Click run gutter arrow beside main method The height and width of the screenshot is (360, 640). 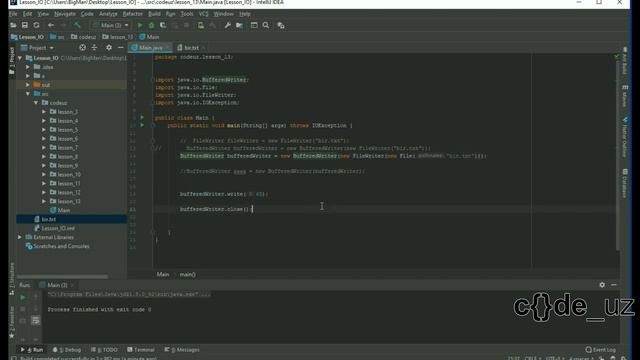pos(142,125)
